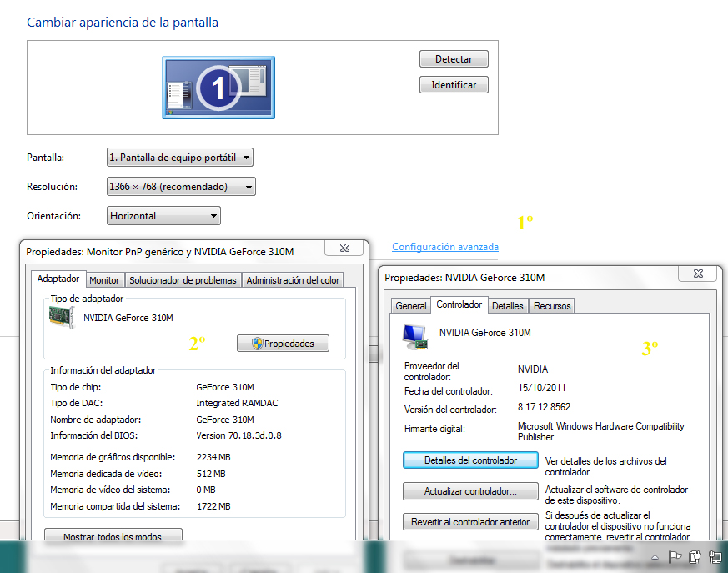The width and height of the screenshot is (728, 573).
Task: Click the Detectar button
Action: point(454,59)
